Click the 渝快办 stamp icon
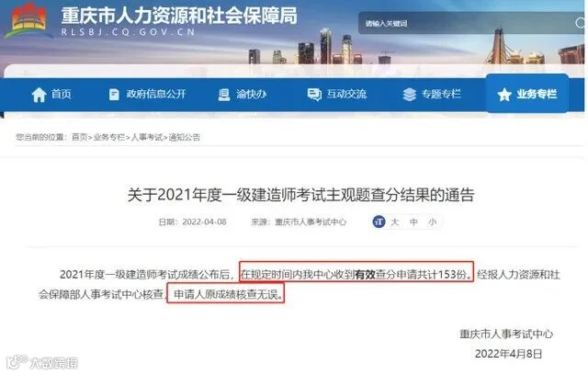The image size is (588, 375). pyautogui.click(x=224, y=95)
